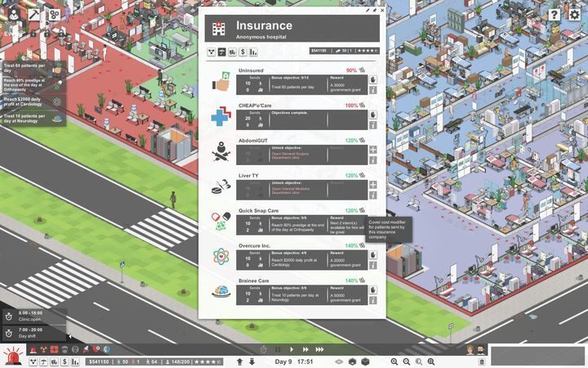Select radiology department icon in emergency bar
The image size is (588, 368).
tap(44, 350)
